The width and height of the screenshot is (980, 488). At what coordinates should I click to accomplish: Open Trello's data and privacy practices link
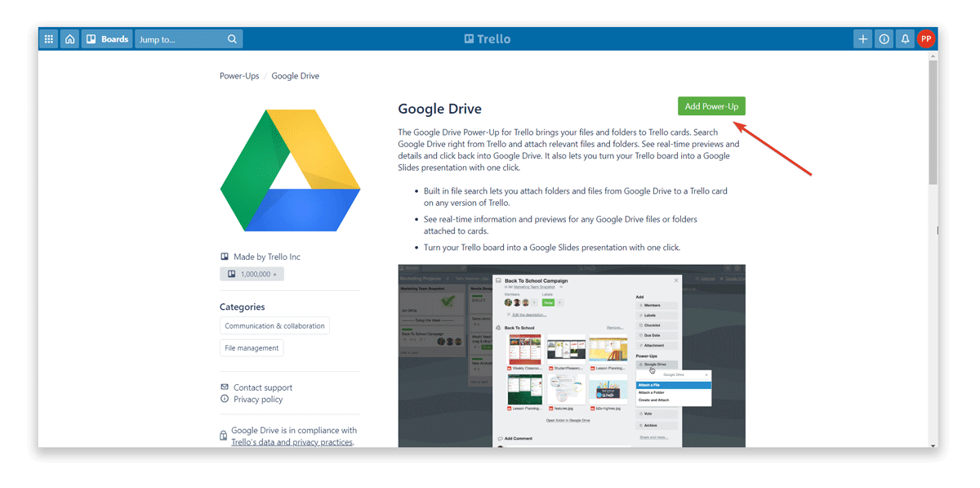pyautogui.click(x=292, y=442)
